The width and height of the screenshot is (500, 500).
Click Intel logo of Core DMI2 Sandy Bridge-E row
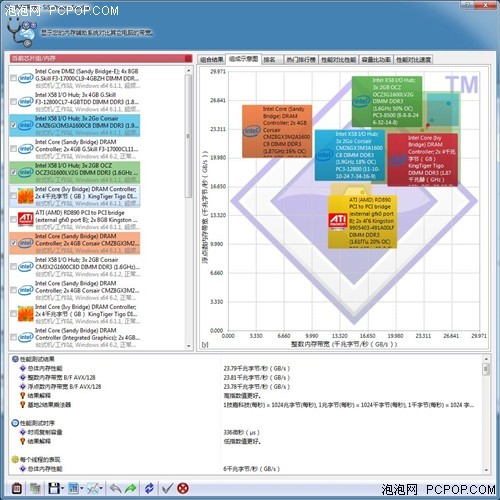tap(26, 78)
